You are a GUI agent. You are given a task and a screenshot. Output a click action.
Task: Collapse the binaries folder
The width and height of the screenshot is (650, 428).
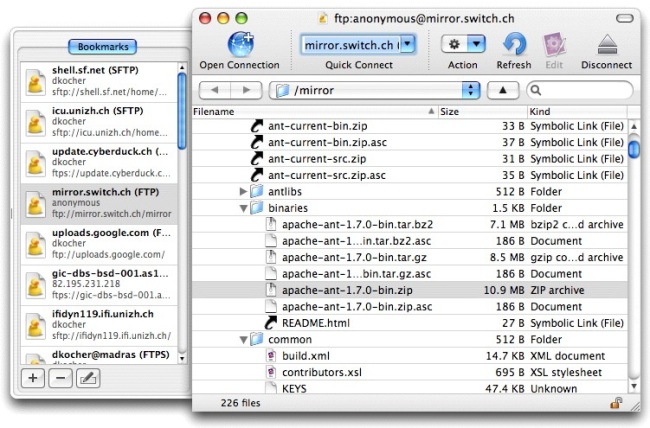[244, 208]
